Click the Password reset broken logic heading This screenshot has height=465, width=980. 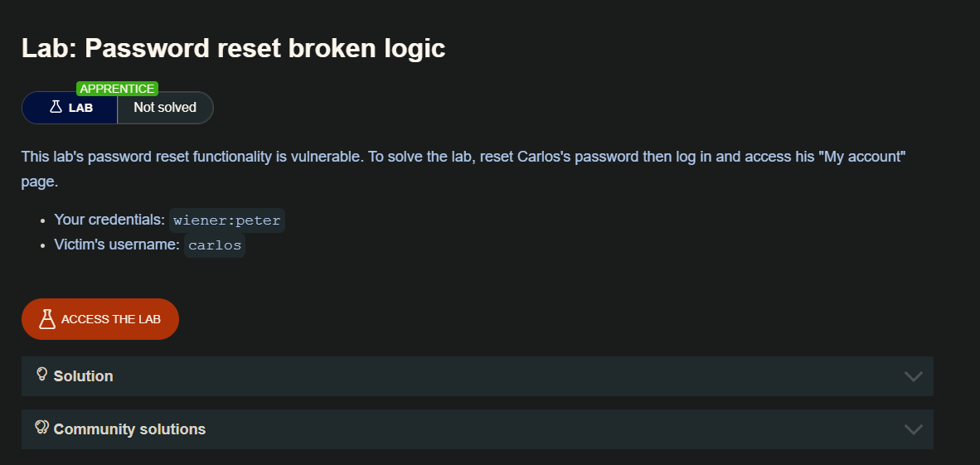pyautogui.click(x=233, y=48)
